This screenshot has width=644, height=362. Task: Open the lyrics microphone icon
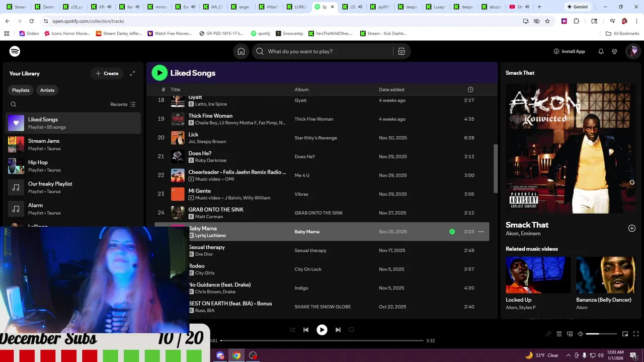(548, 334)
